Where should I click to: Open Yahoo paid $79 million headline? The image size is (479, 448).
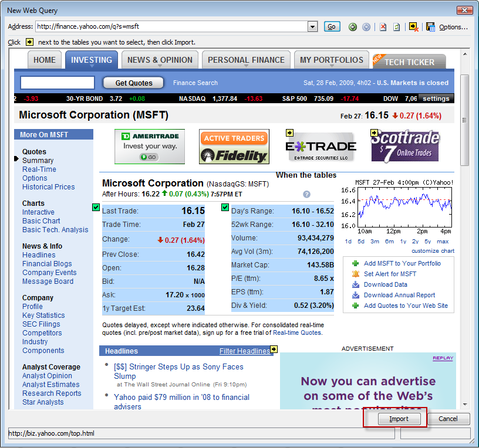point(182,402)
